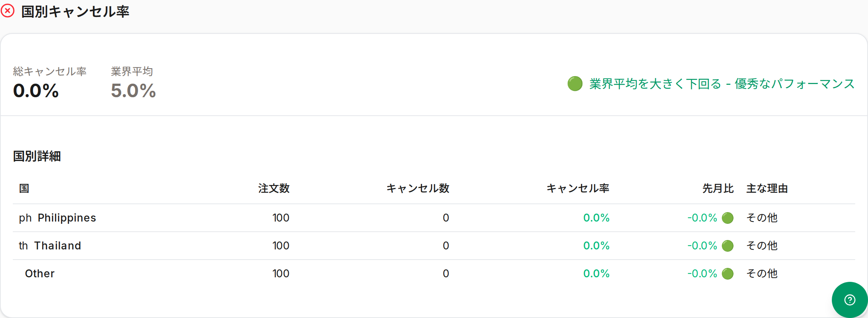
Task: Click cancel rate 0.0% in Philippines row
Action: point(596,218)
